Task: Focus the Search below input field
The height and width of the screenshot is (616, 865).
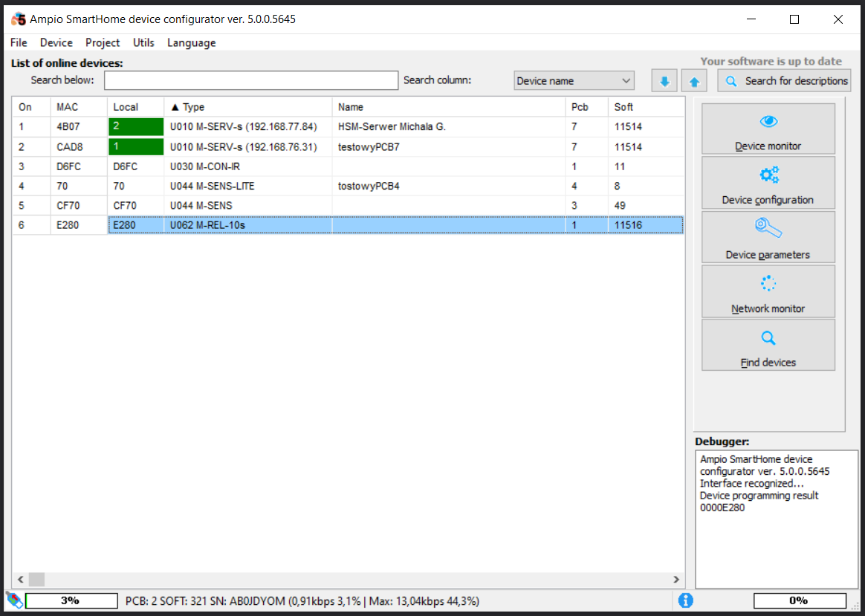Action: point(251,80)
